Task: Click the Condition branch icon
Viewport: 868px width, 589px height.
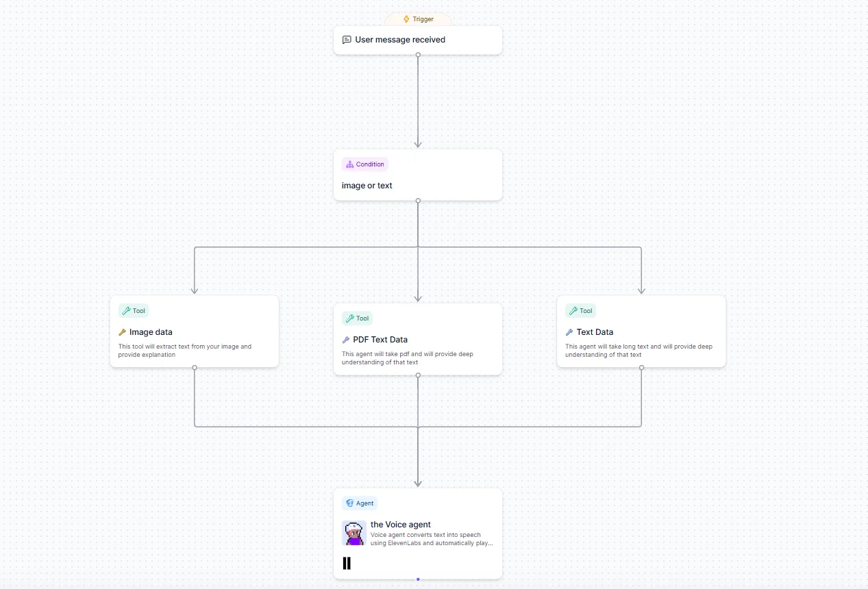Action: [x=349, y=164]
